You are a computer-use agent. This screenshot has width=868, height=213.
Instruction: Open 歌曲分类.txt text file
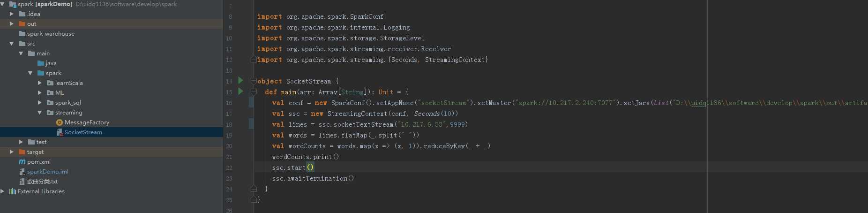point(42,182)
